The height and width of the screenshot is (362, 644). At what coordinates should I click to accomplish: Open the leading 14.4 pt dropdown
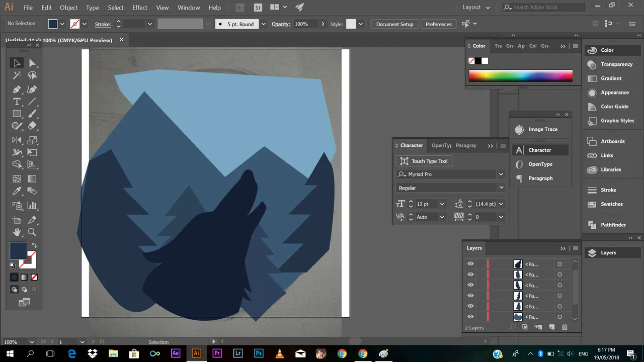[501, 204]
